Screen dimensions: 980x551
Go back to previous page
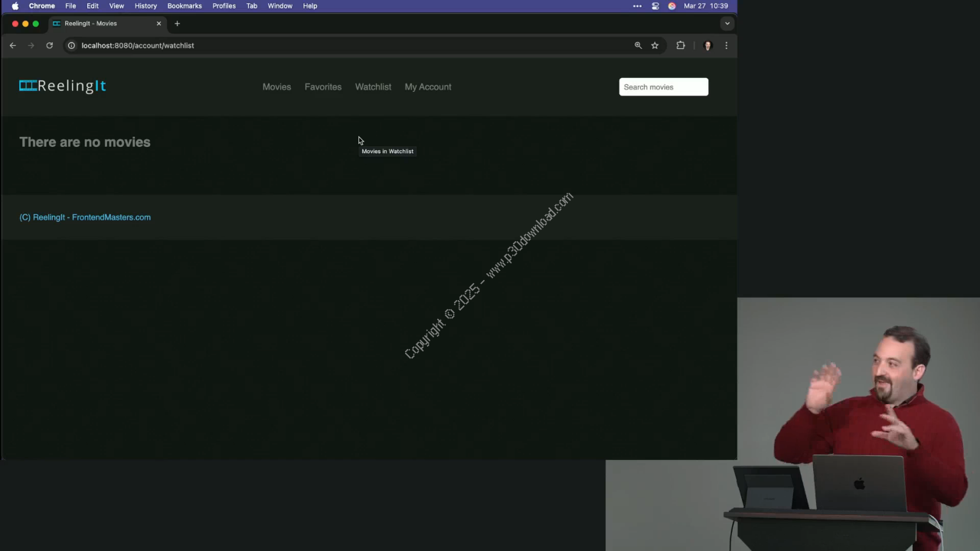tap(12, 45)
